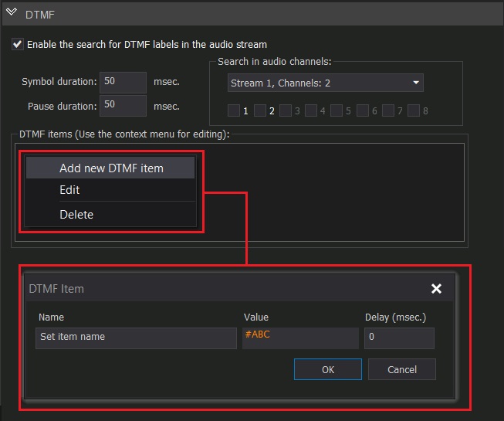Edit the Pause duration field

pyautogui.click(x=123, y=106)
